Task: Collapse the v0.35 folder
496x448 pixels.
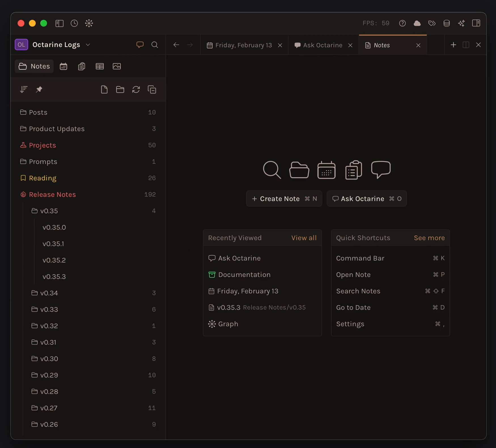Action: coord(94,211)
